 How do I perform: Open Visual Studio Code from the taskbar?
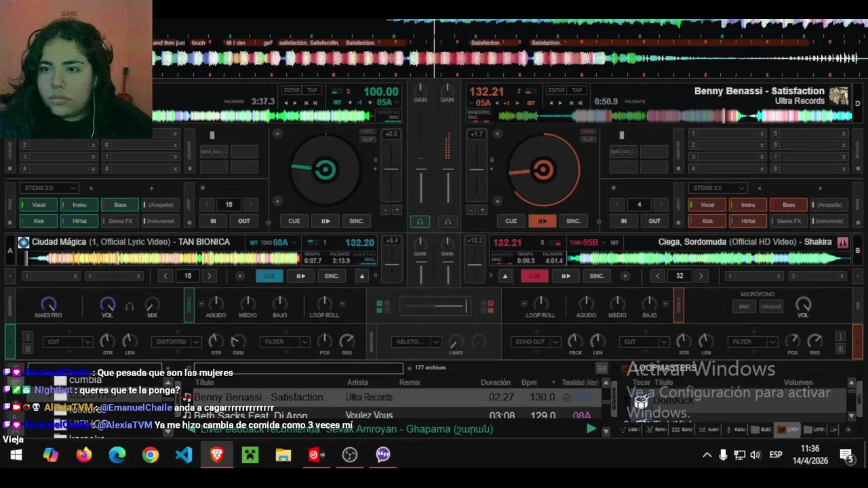click(184, 455)
